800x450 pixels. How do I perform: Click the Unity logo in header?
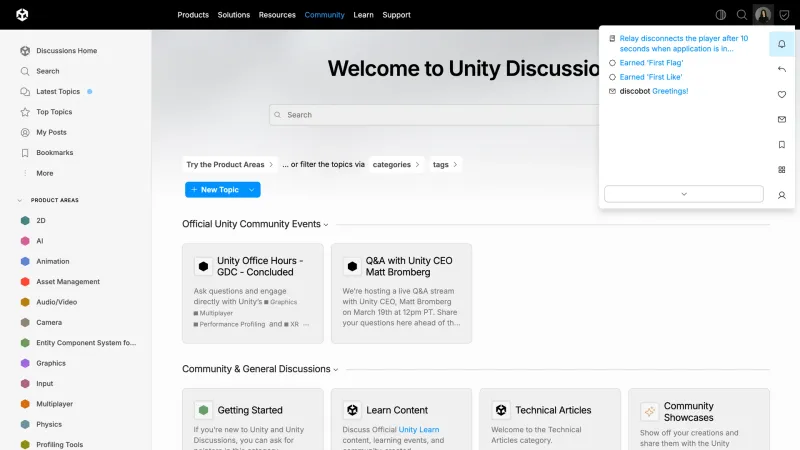coord(22,15)
